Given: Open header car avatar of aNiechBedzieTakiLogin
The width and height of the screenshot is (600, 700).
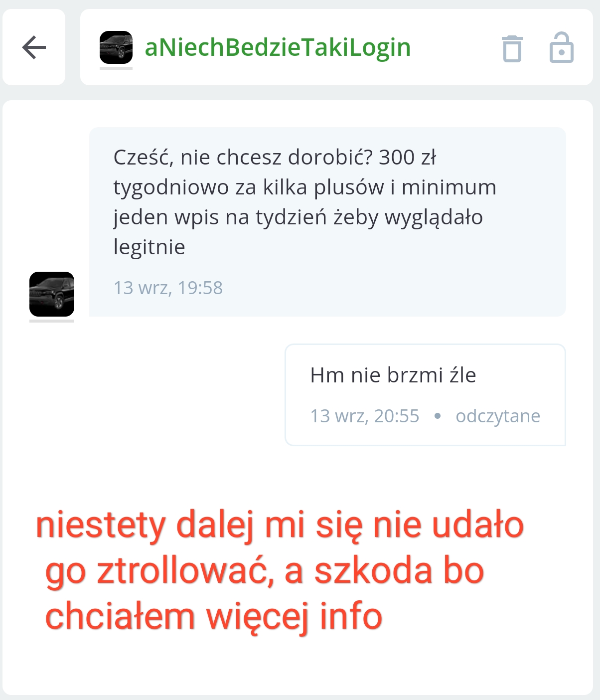Looking at the screenshot, I should pos(116,47).
